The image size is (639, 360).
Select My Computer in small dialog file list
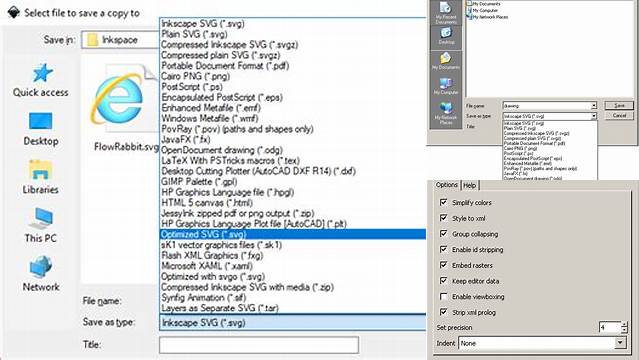[x=482, y=10]
